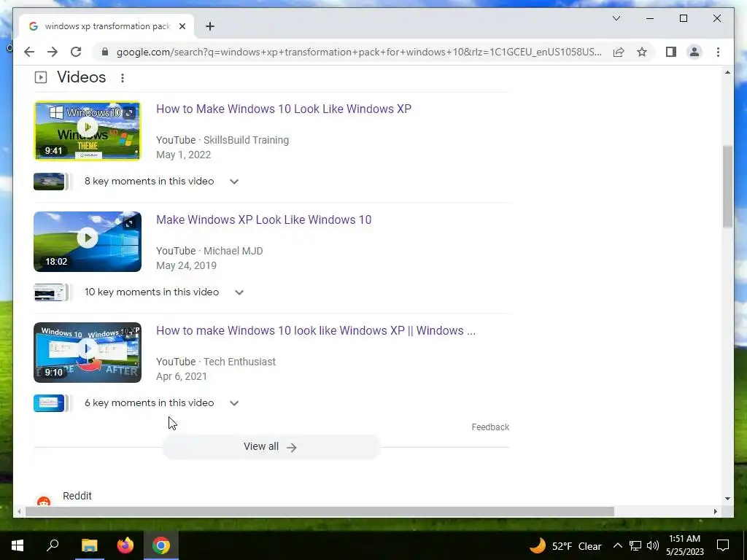Click the Videos section play icon
The width and height of the screenshot is (747, 560).
(x=41, y=77)
